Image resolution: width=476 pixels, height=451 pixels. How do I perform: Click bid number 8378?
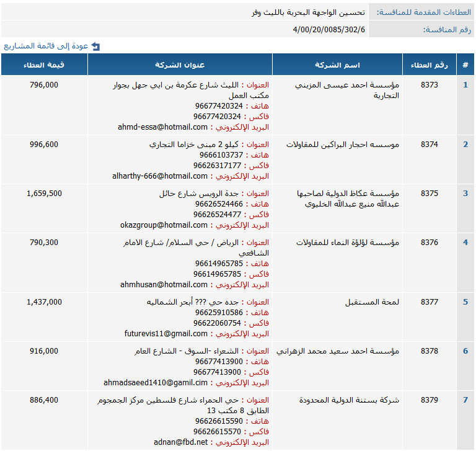click(x=429, y=351)
